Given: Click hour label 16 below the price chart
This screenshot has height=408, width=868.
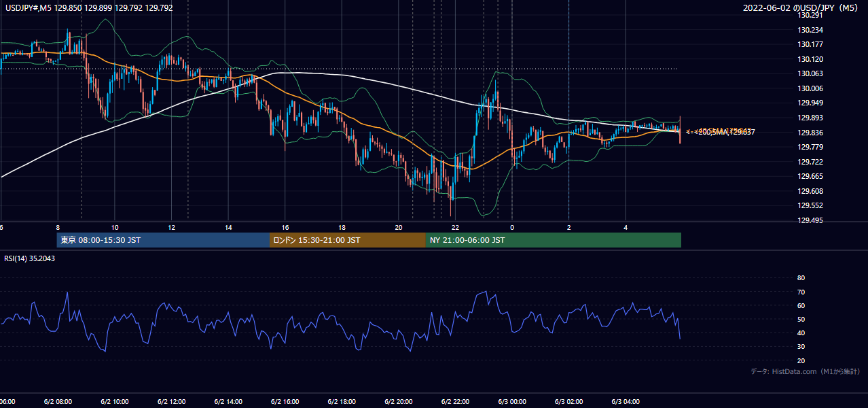Looking at the screenshot, I should 285,228.
